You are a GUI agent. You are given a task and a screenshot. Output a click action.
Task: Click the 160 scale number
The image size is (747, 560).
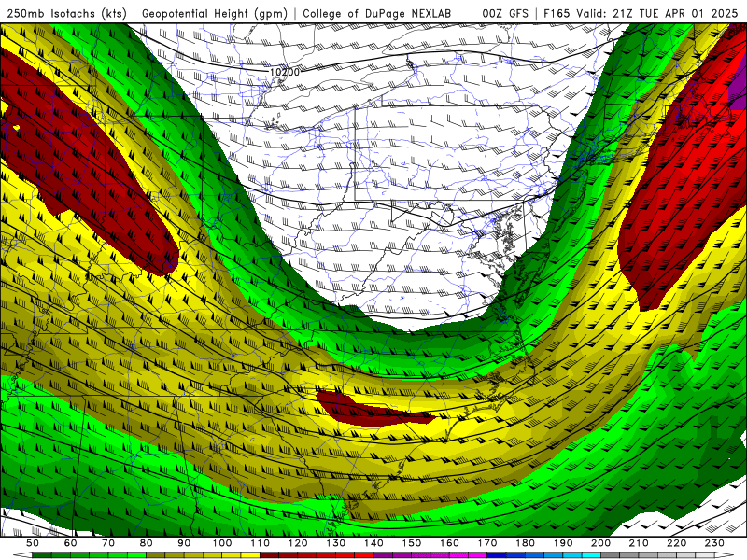tap(449, 543)
